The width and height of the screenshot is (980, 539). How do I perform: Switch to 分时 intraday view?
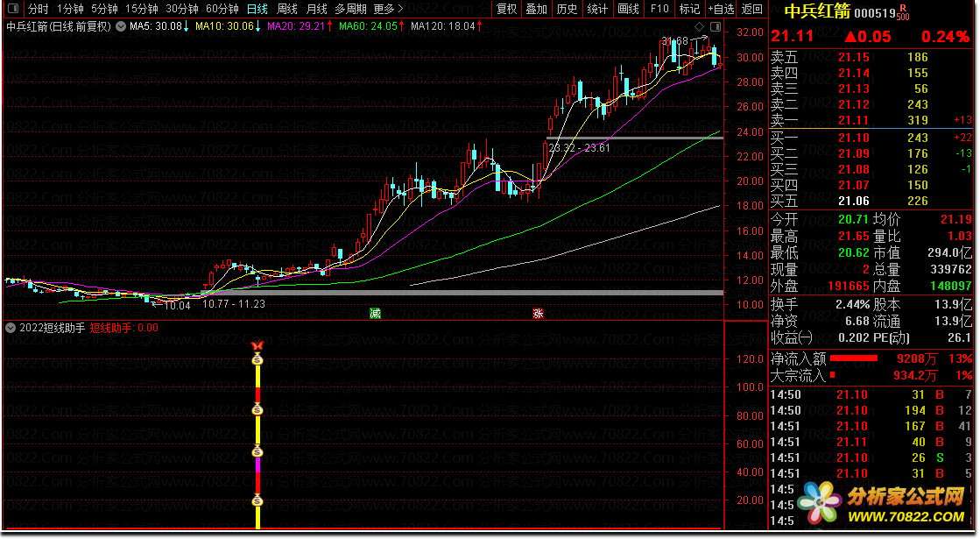[x=39, y=9]
